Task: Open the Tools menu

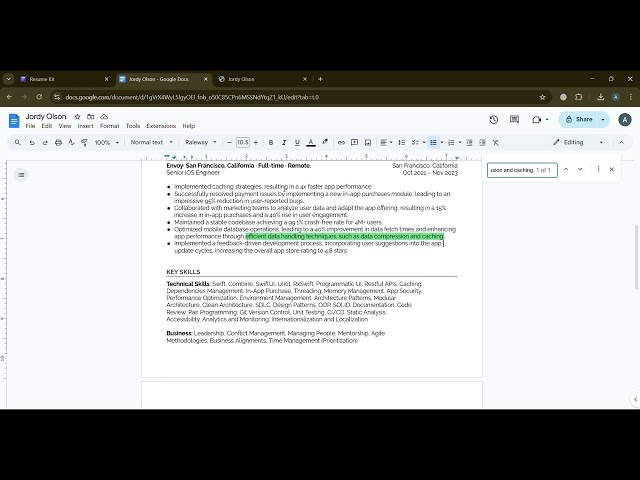Action: point(133,126)
